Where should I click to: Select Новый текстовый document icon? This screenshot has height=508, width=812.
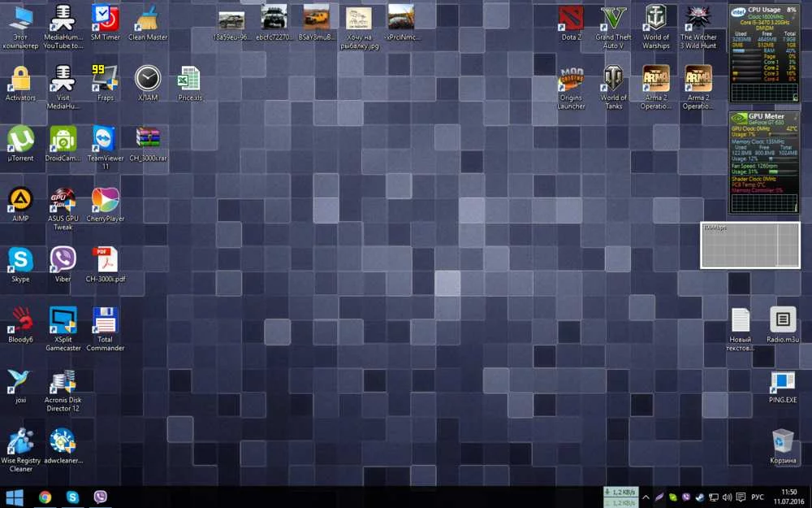[740, 329]
